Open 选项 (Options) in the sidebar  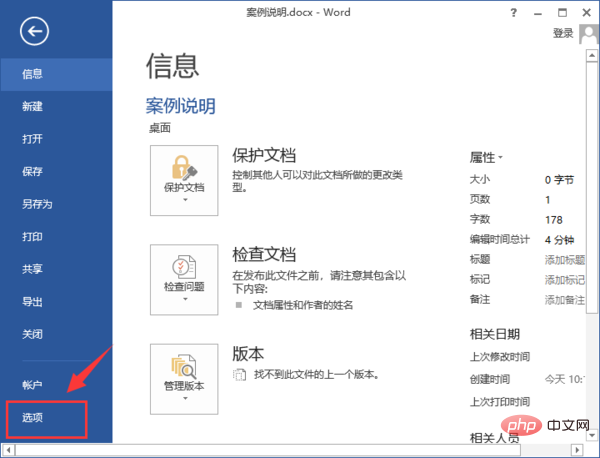pos(33,417)
